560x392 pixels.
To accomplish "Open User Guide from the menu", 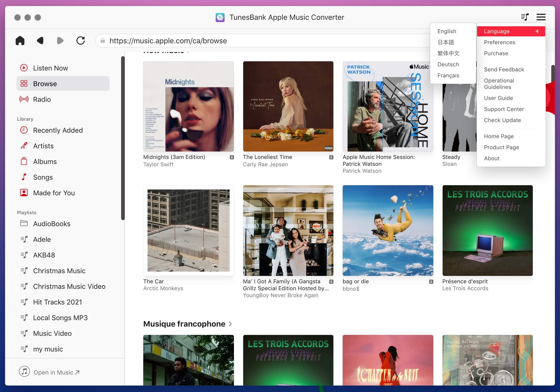I will point(511,98).
